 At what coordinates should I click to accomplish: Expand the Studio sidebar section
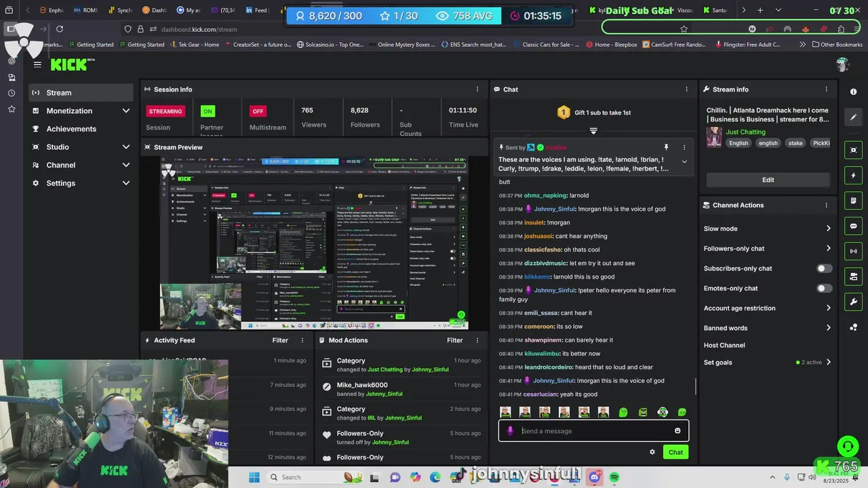[125, 147]
